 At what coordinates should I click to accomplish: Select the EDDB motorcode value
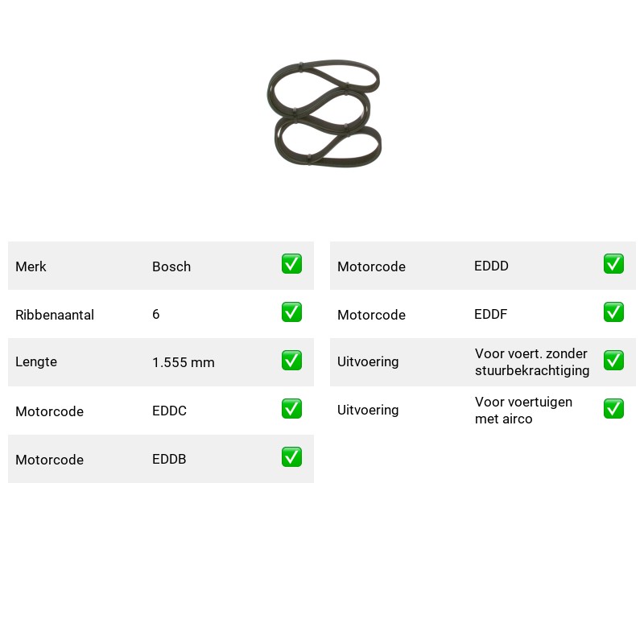(x=169, y=459)
